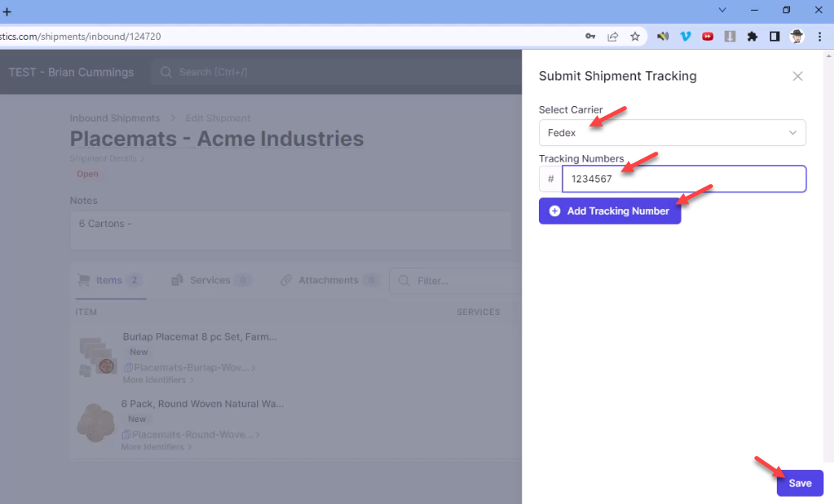Click the password key icon in address bar
Image resolution: width=834 pixels, height=504 pixels.
point(590,36)
